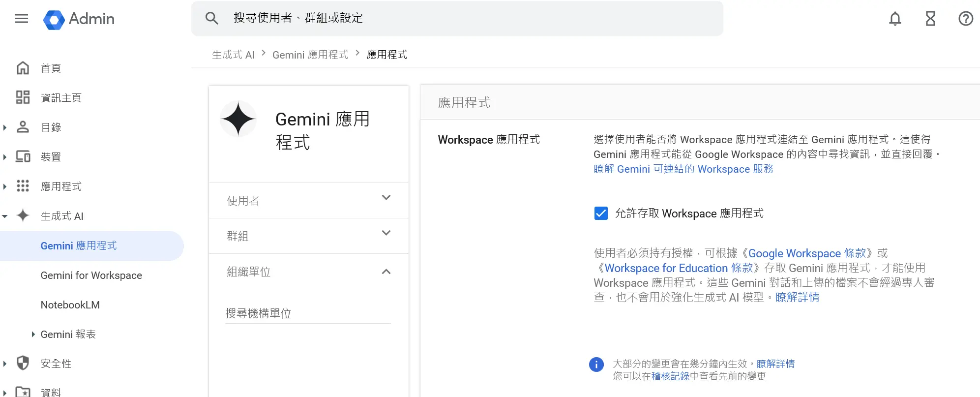Image resolution: width=980 pixels, height=397 pixels.
Task: Click the 搜尋使用者、群組或設定 search field
Action: click(x=457, y=18)
